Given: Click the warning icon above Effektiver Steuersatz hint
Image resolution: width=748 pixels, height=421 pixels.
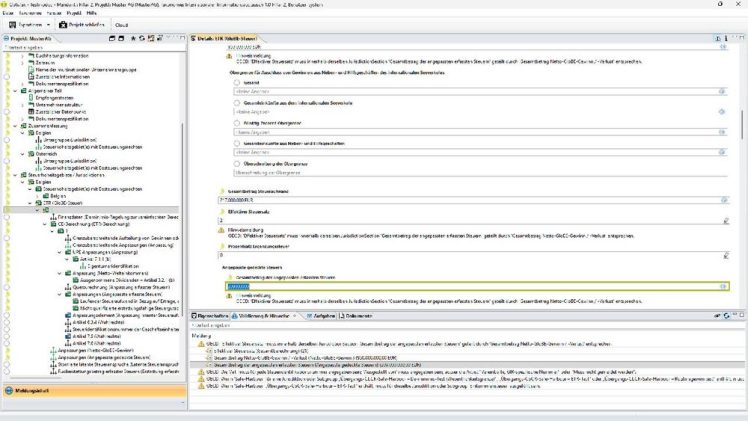Looking at the screenshot, I should pyautogui.click(x=221, y=231).
